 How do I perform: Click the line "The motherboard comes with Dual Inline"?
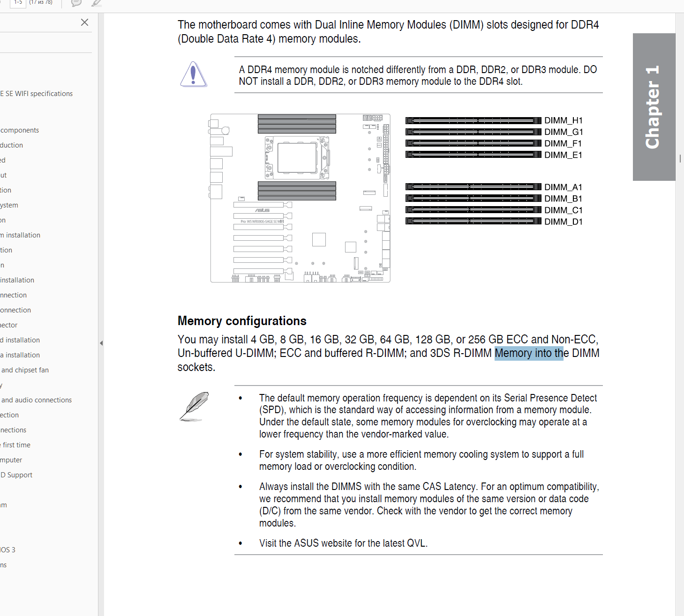[388, 25]
